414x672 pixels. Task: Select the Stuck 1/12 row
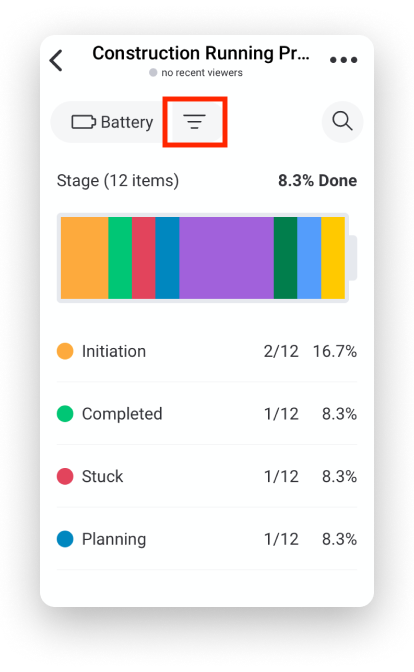[x=207, y=476]
